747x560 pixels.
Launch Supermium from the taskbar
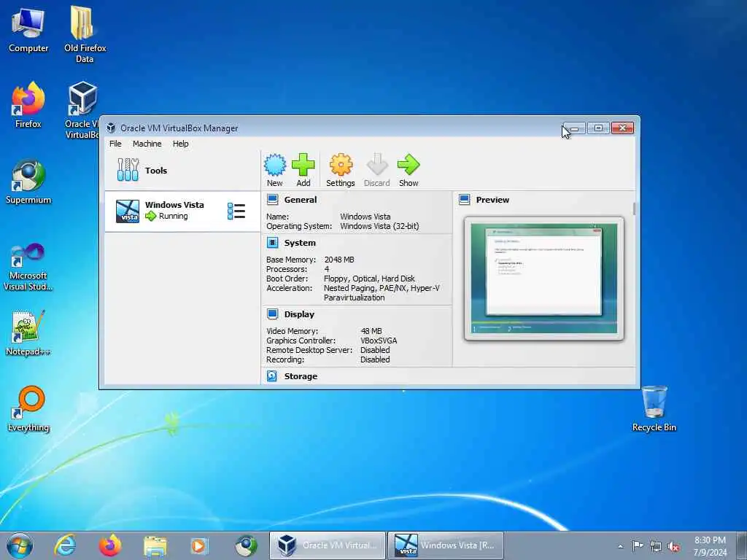[x=246, y=545]
